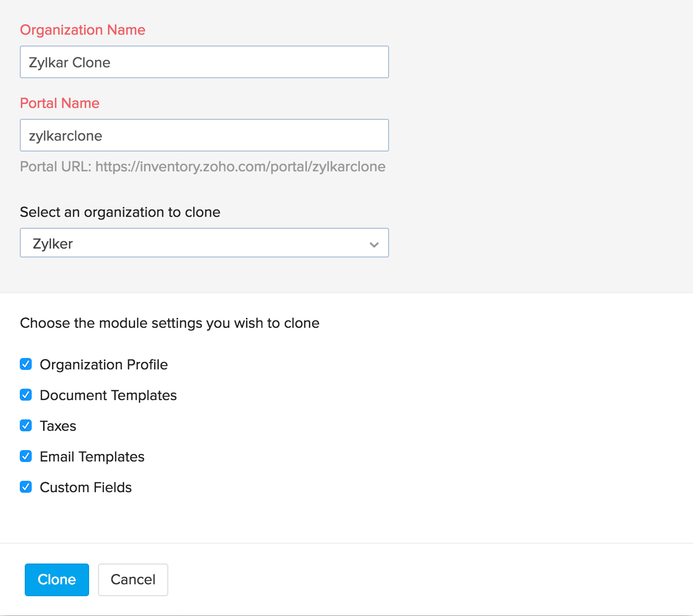Click the red Organization Name heading

(82, 30)
